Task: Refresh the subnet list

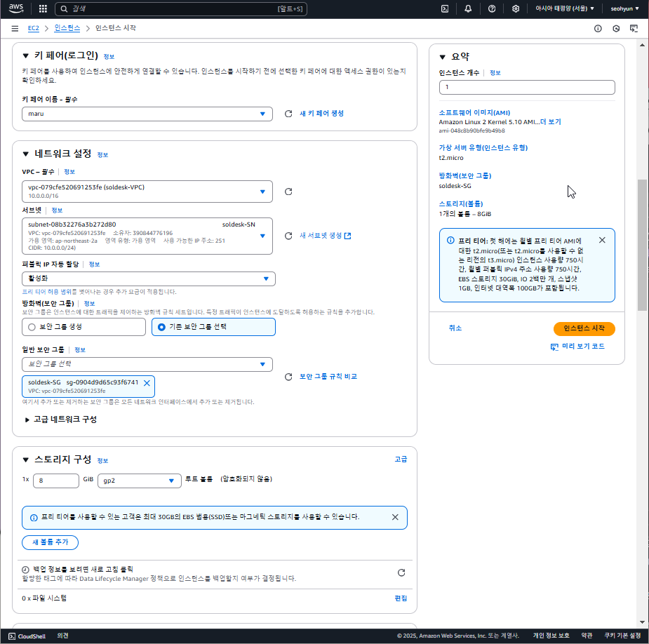Action: coord(288,236)
